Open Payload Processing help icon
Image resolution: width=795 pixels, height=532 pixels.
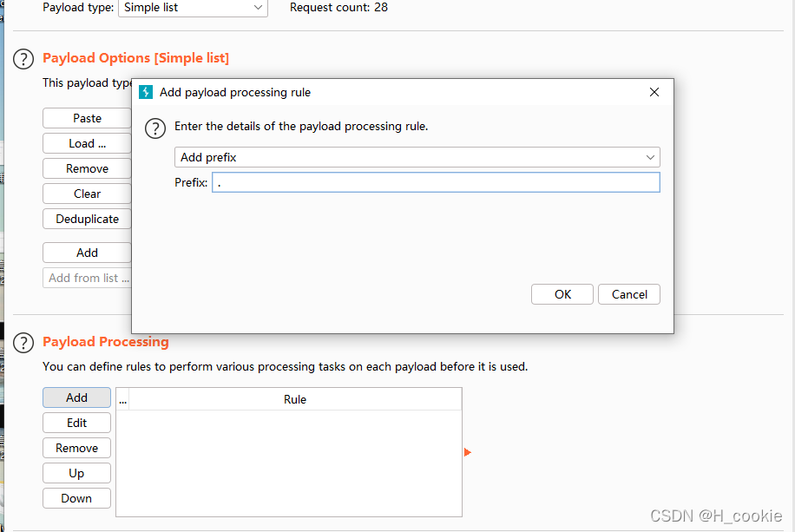[x=23, y=343]
